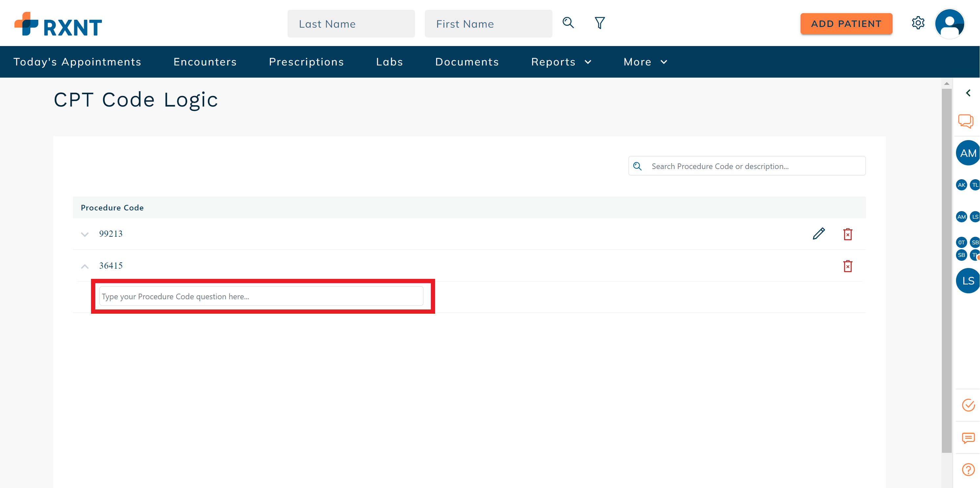This screenshot has height=488, width=980.
Task: Open the message icon in the right sidebar
Action: tap(968, 438)
